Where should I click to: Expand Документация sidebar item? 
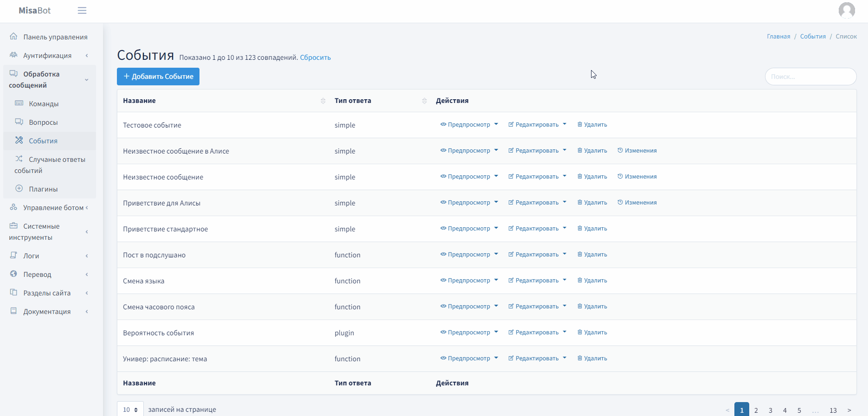[x=50, y=312]
